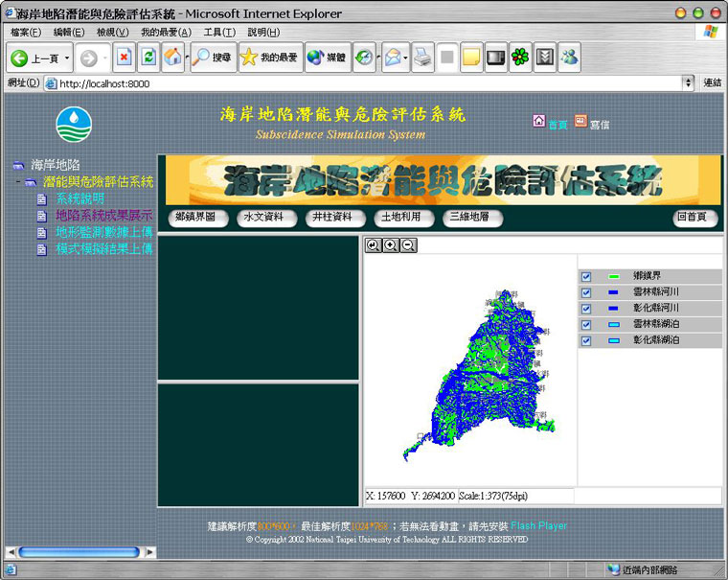Click the browser Stop loading icon
Screen dimensions: 728x580
124,58
